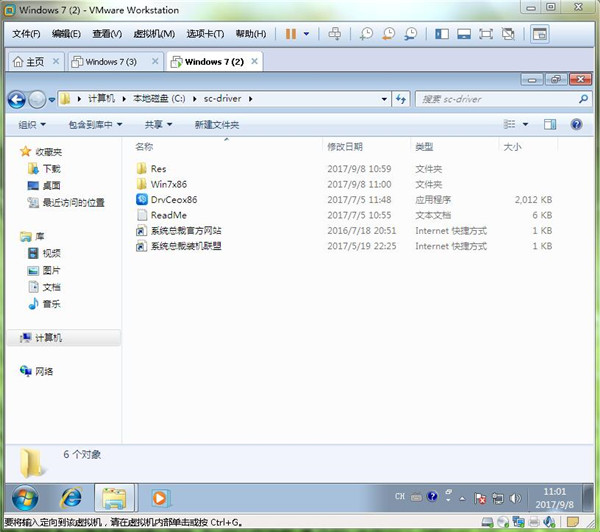This screenshot has width=600, height=532.
Task: Switch the VM to full screen mode
Action: [486, 34]
